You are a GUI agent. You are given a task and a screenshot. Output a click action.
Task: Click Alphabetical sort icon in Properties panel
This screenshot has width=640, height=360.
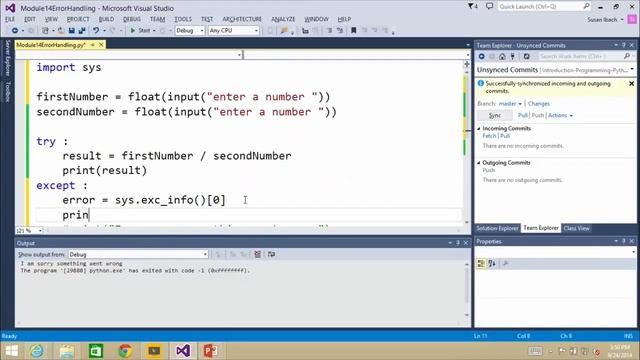click(x=492, y=264)
